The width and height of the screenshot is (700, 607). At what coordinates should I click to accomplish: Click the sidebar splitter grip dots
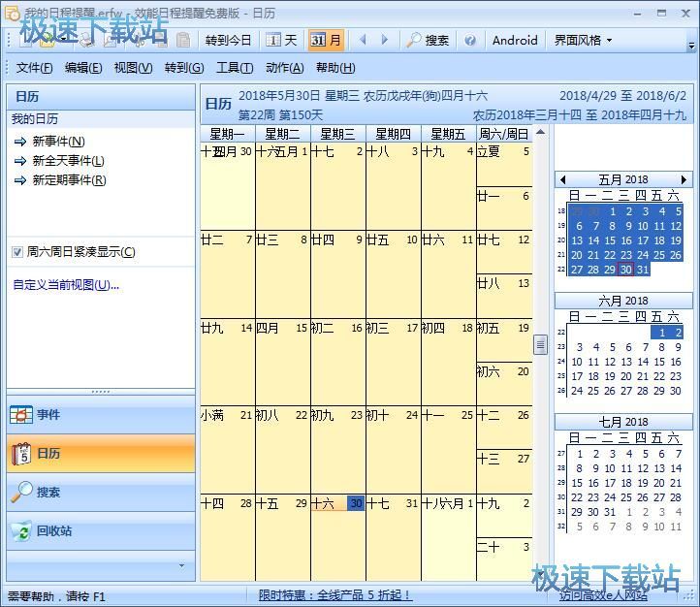coord(101,392)
